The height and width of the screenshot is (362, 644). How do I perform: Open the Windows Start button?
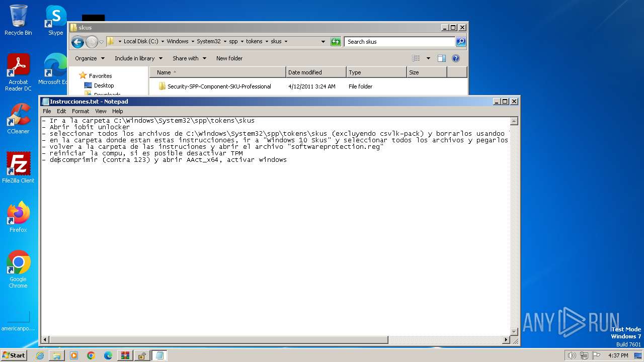coord(14,355)
